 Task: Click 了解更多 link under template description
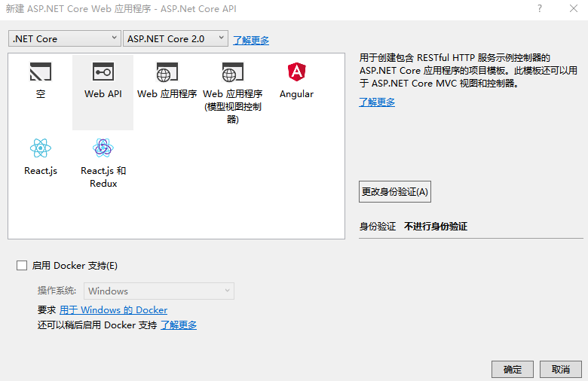[x=377, y=102]
